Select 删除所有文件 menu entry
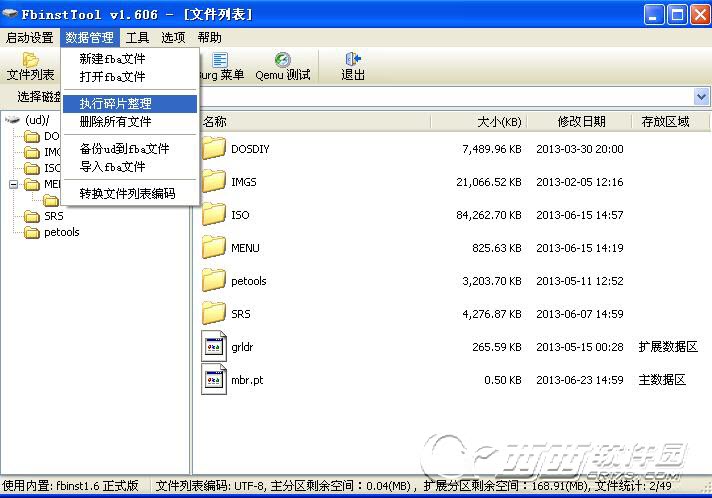712x498 pixels. 130,122
